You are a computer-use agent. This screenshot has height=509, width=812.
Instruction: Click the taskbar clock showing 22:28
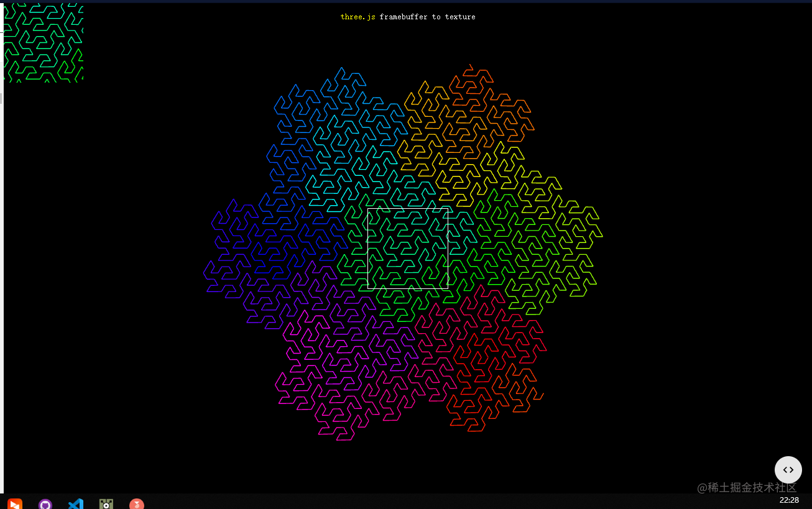tap(789, 500)
